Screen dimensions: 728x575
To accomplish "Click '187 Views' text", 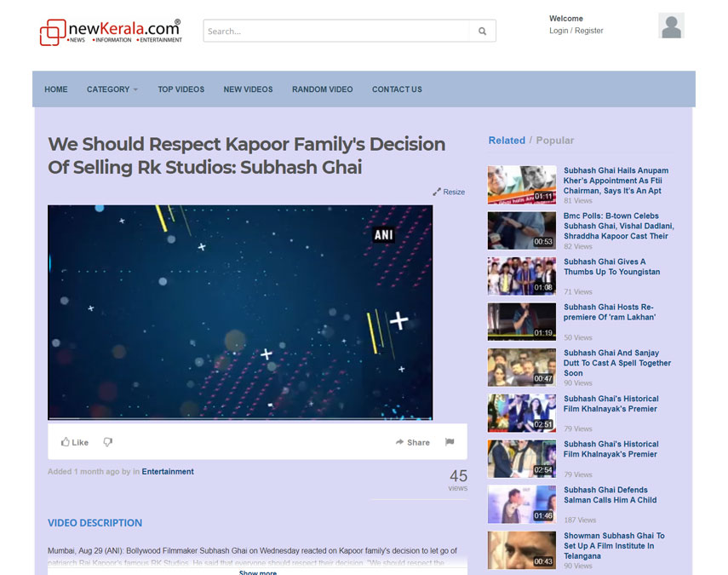I will (580, 520).
